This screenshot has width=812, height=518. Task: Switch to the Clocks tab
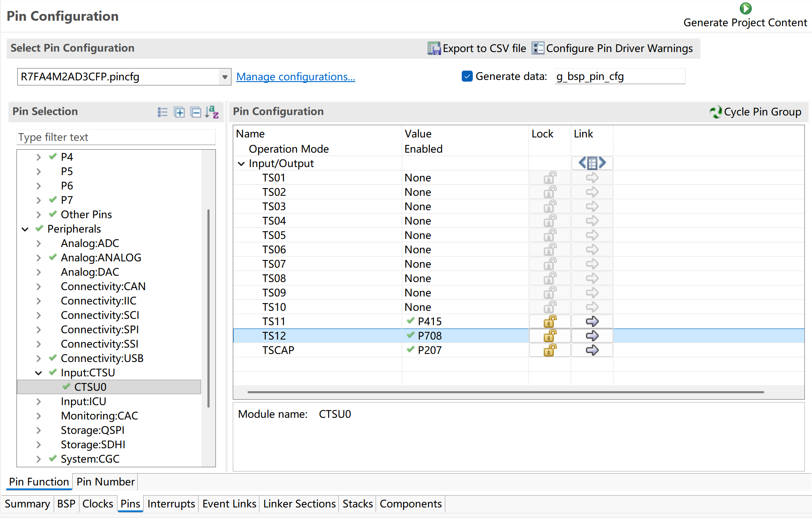coord(98,504)
